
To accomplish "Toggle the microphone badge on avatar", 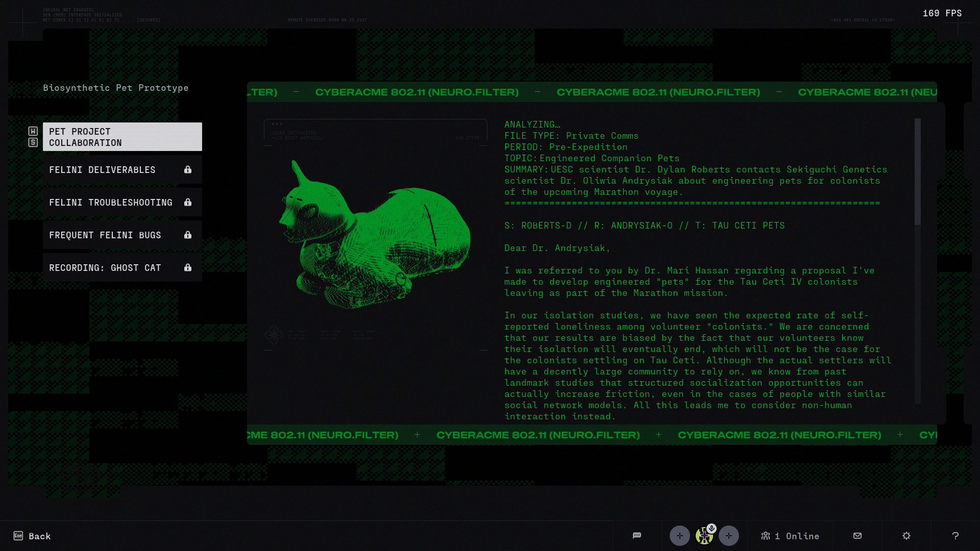I will coord(712,528).
